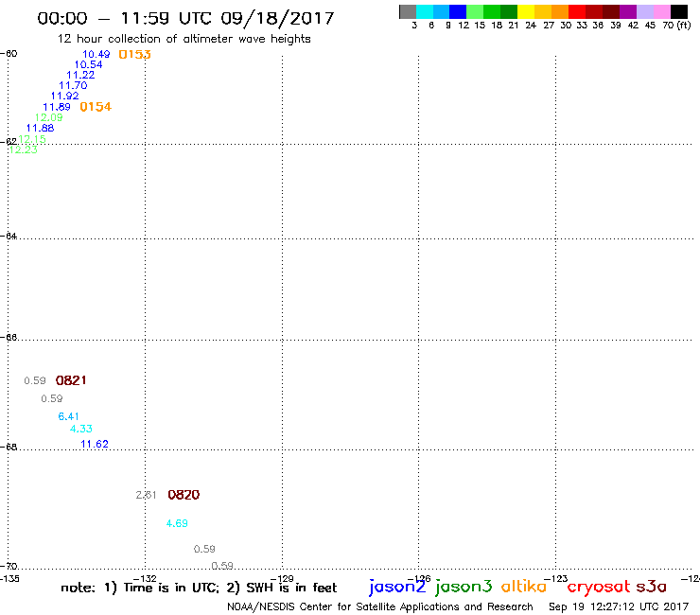This screenshot has height=615, width=700.
Task: Select the orange swatch in the height legend
Action: point(560,11)
